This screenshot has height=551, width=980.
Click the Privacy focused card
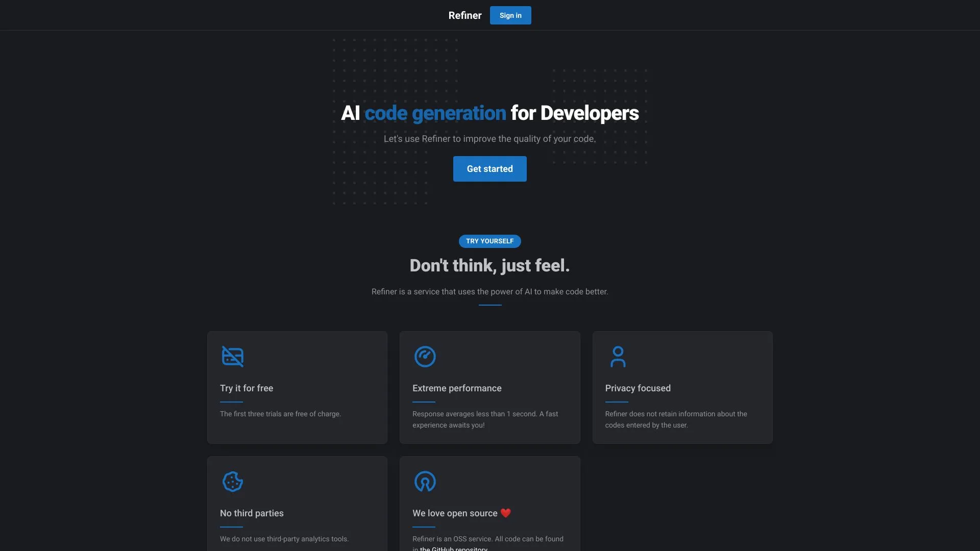tap(682, 387)
